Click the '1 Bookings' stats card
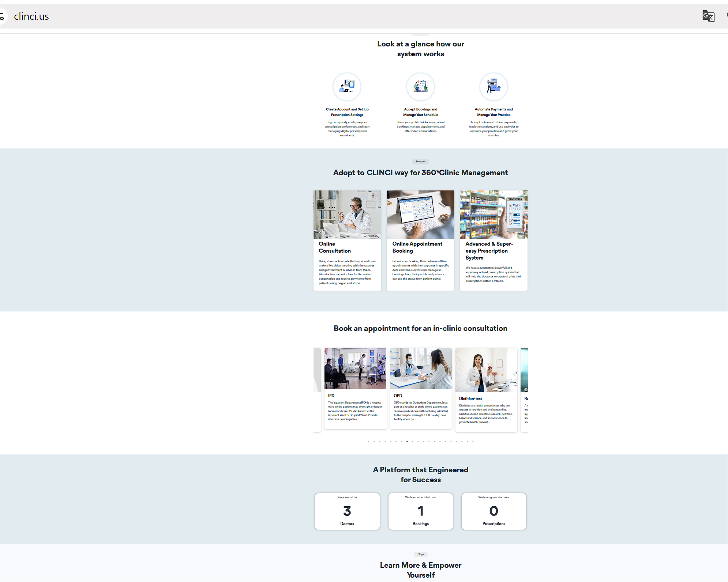Image resolution: width=728 pixels, height=582 pixels. click(x=421, y=511)
